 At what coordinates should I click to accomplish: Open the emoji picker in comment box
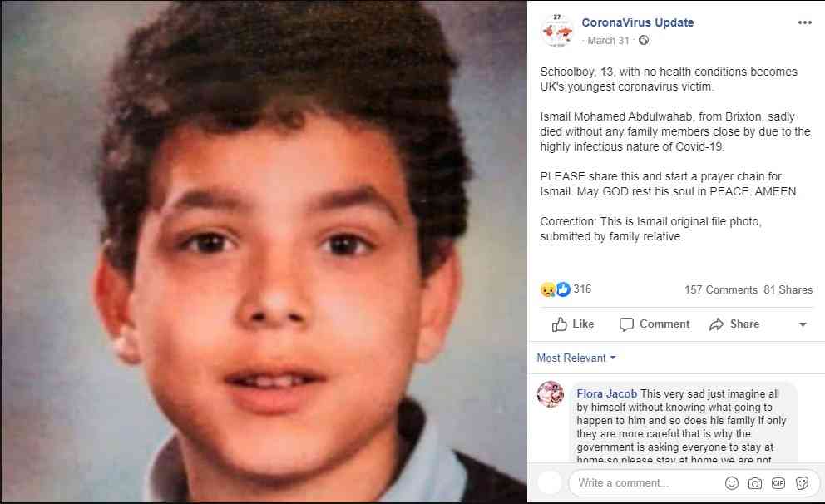coord(731,483)
